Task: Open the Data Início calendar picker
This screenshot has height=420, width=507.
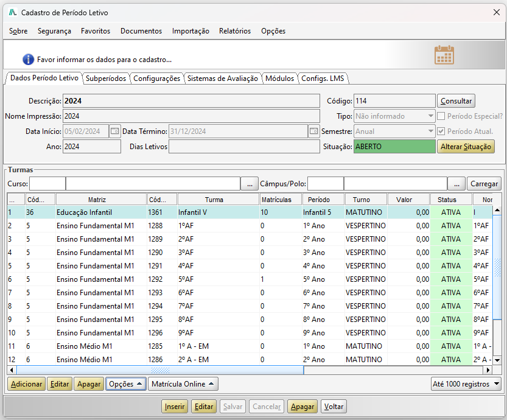Action: [x=115, y=131]
